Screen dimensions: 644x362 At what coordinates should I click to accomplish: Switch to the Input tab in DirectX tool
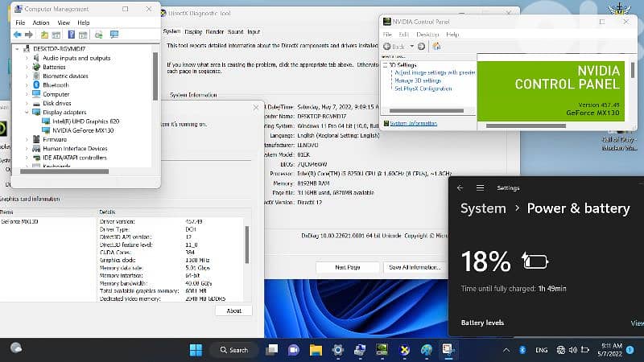coord(254,31)
